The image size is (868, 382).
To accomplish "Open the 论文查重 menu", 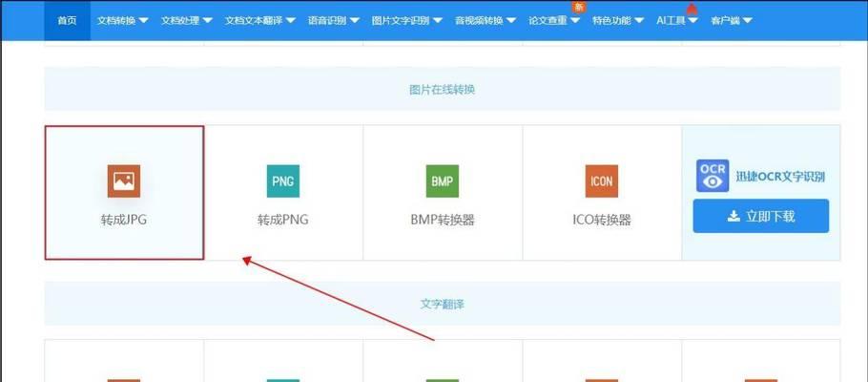I will [x=554, y=20].
